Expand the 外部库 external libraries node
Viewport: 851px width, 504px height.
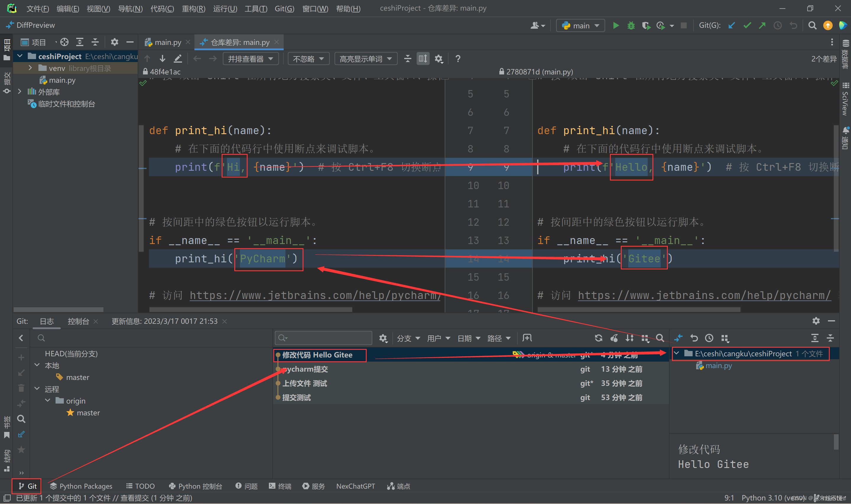click(20, 91)
